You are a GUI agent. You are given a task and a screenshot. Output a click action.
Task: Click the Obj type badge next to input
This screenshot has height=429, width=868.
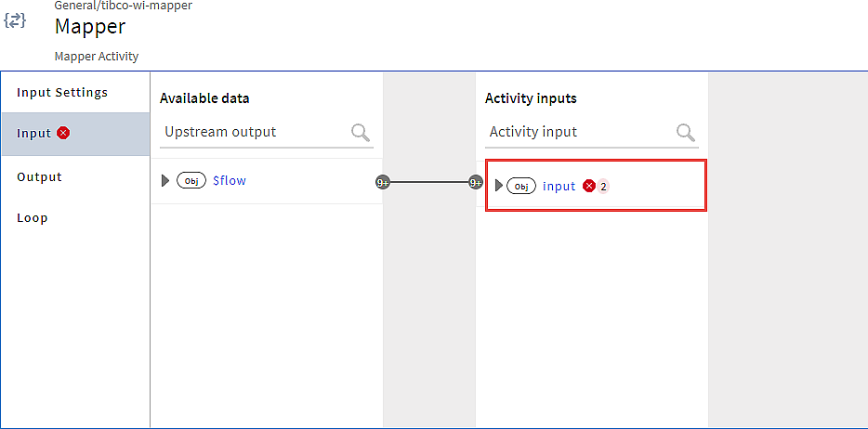(521, 187)
